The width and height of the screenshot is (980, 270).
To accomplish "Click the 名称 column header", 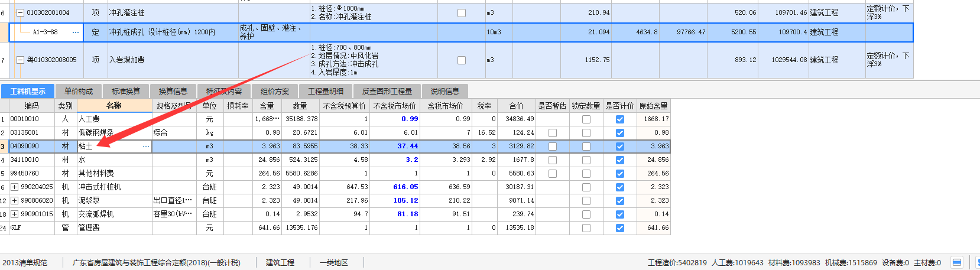I will coord(114,106).
